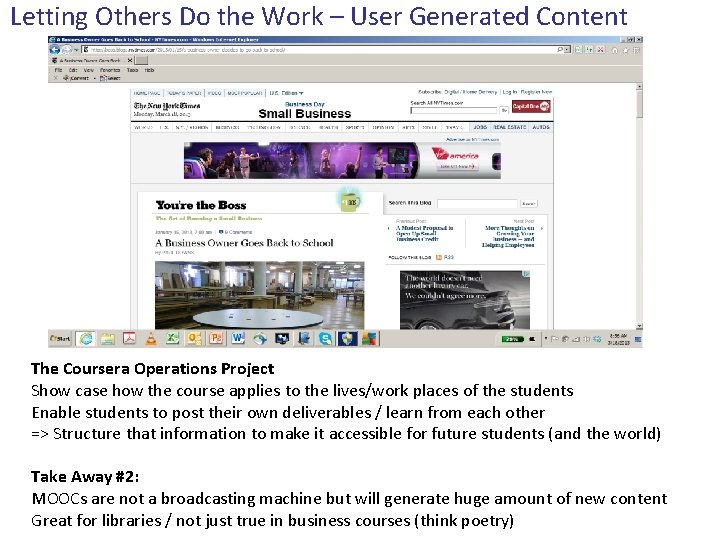The width and height of the screenshot is (720, 540).
Task: Open the IE Favorites star icon
Action: [625, 50]
